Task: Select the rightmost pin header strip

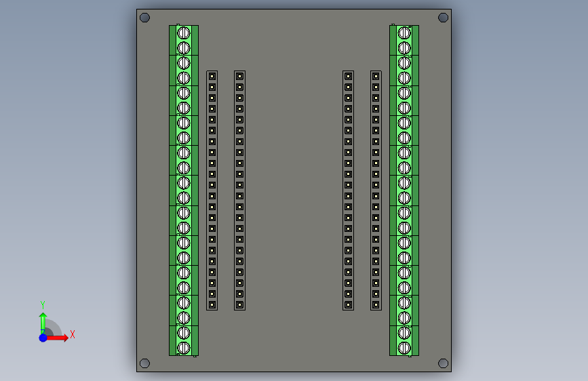Action: coord(376,190)
